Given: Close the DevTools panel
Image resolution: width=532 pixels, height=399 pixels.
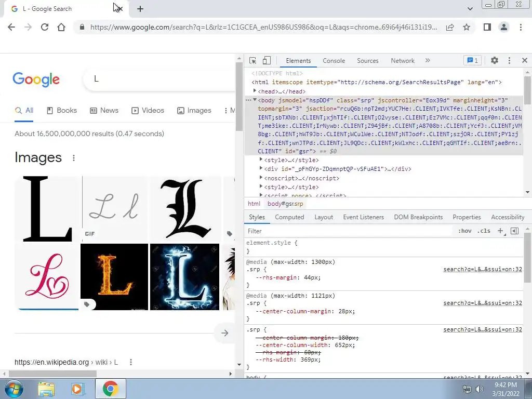Looking at the screenshot, I should tap(525, 60).
